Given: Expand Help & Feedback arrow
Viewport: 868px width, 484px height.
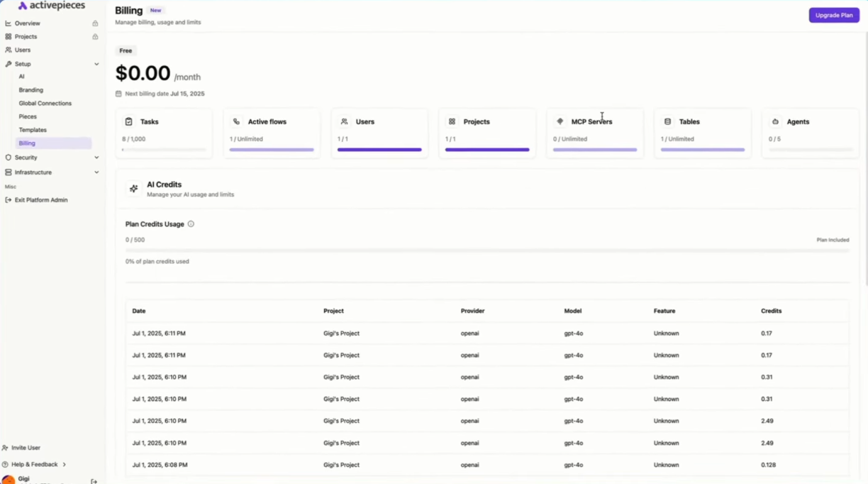Looking at the screenshot, I should pos(65,465).
